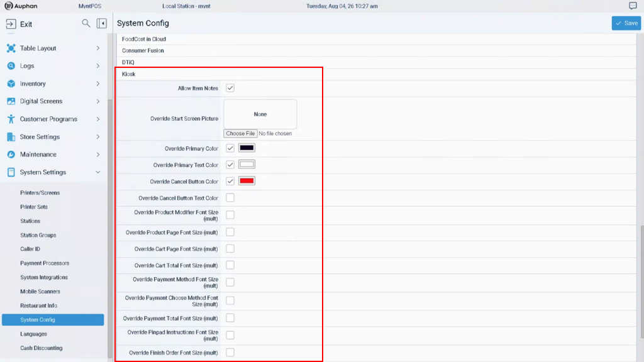Viewport: 644px width, 362px height.
Task: Expand the Logs chevron
Action: tap(97, 65)
